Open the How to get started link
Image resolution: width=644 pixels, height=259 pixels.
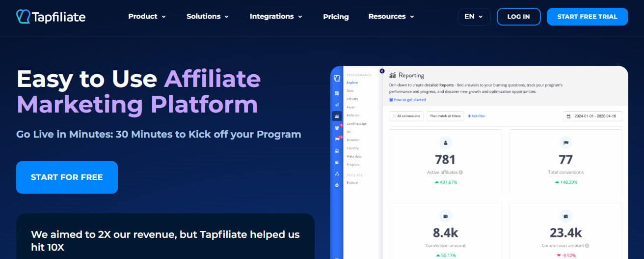pos(407,100)
